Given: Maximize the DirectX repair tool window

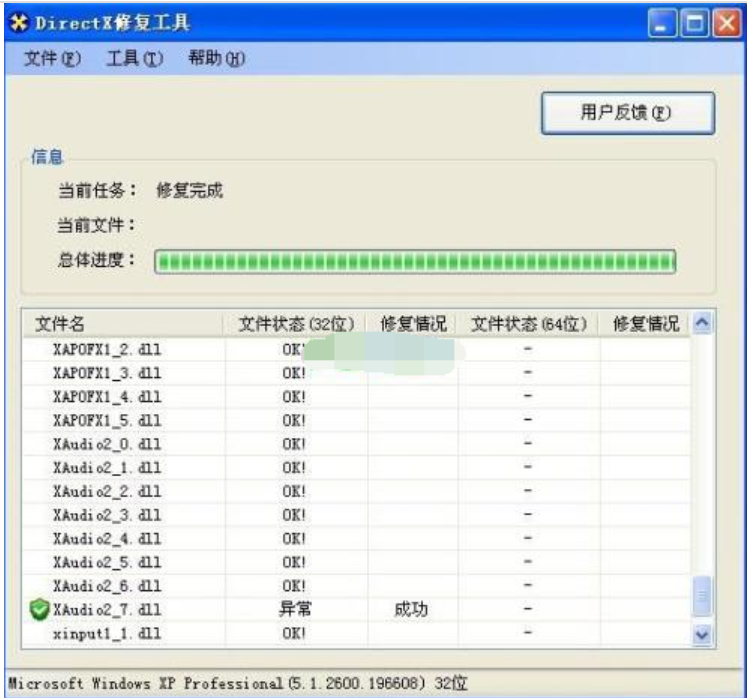Looking at the screenshot, I should (692, 22).
